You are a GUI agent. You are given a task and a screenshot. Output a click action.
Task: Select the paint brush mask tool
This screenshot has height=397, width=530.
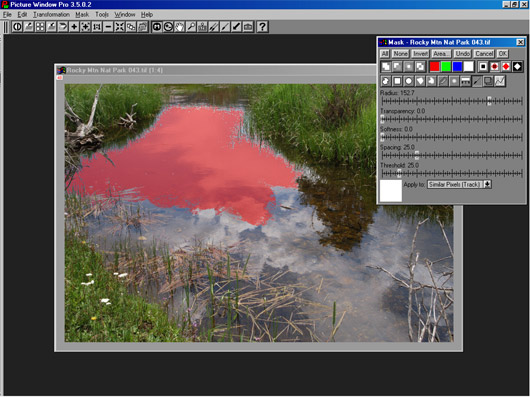click(x=477, y=81)
